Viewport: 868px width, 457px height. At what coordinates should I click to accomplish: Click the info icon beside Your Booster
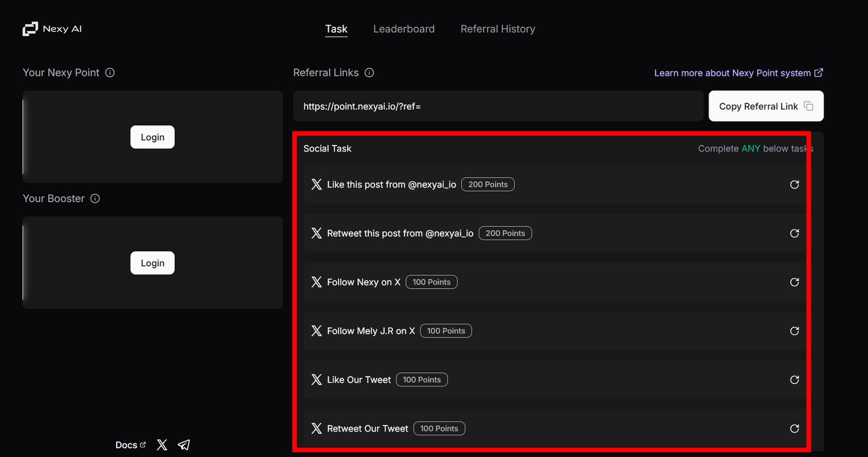click(95, 199)
